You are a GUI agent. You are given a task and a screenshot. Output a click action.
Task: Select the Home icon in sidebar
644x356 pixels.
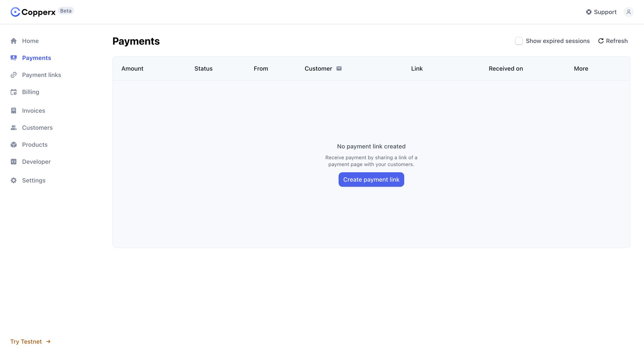point(13,41)
